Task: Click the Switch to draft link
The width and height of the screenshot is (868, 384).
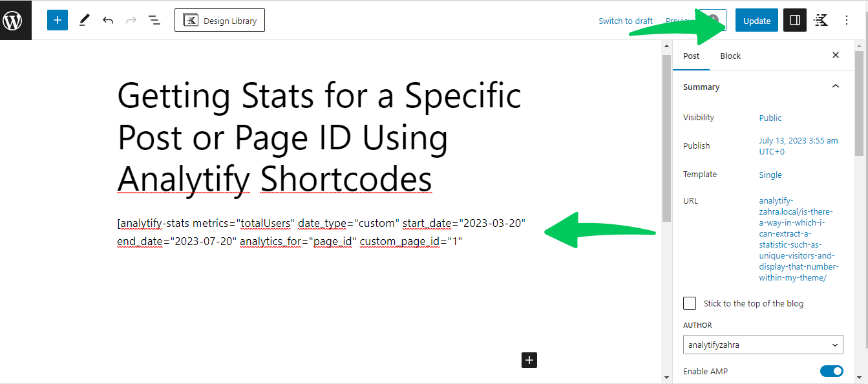Action: [x=626, y=20]
